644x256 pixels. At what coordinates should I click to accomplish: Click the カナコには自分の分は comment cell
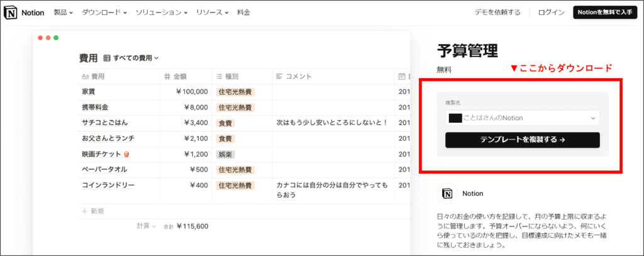(x=332, y=190)
